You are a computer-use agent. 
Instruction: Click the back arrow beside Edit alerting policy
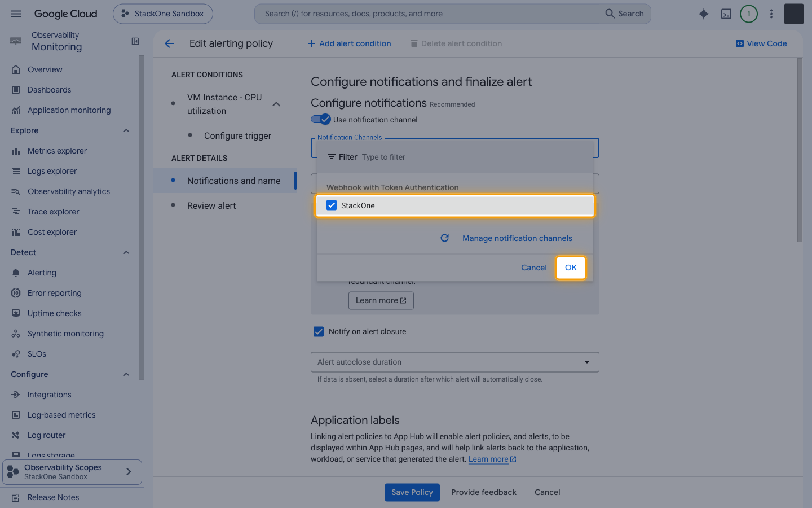[x=169, y=43]
